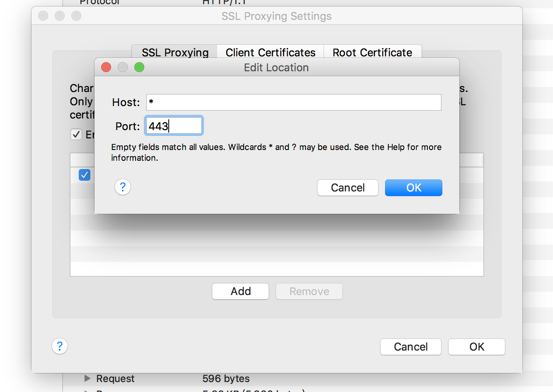Expand the Request row in background window
The image size is (553, 392).
click(x=87, y=378)
